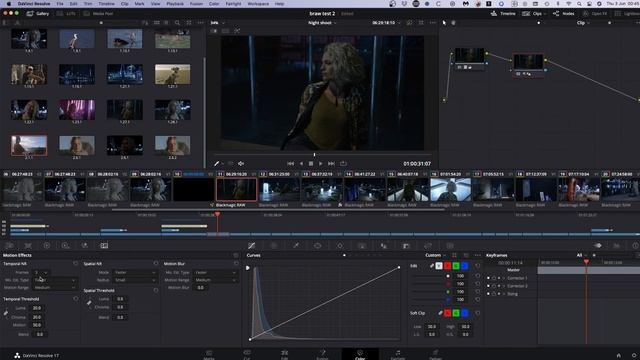Open the Motion Effects palette icon

click(104, 245)
